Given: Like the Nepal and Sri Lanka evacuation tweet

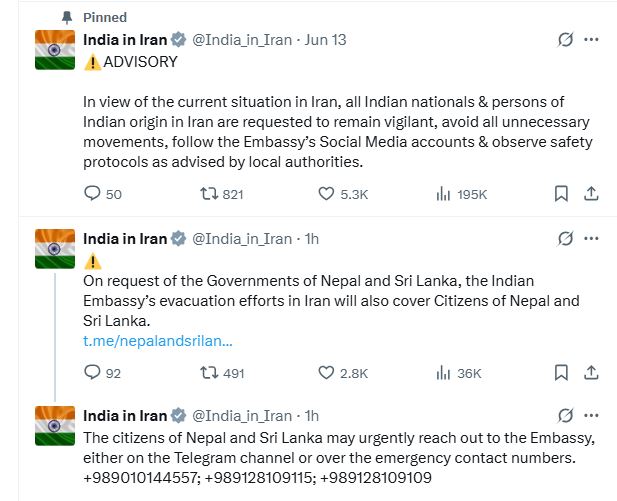Looking at the screenshot, I should point(326,373).
